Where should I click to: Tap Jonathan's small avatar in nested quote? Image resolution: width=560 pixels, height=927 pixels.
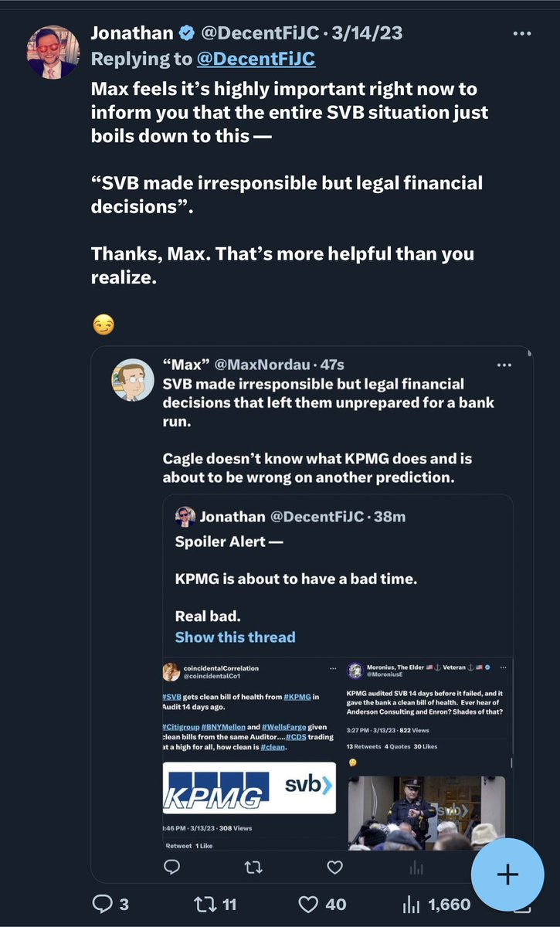pos(185,517)
